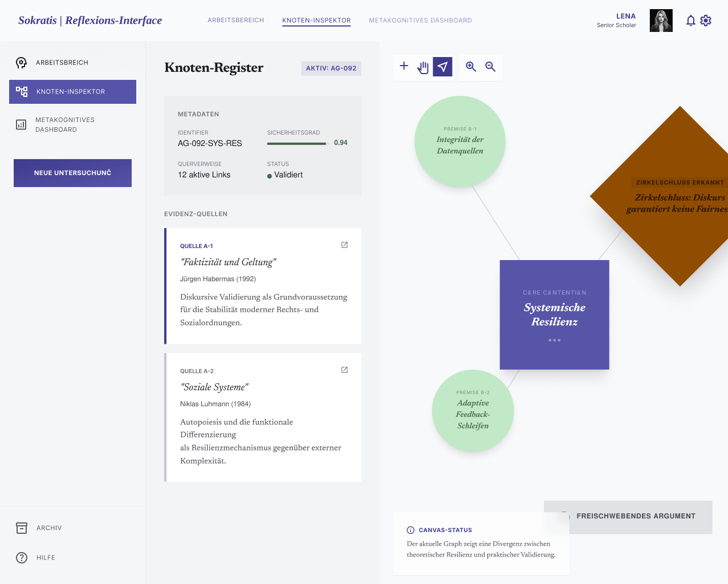The width and height of the screenshot is (728, 584).
Task: Select the hand pan tool
Action: click(423, 67)
